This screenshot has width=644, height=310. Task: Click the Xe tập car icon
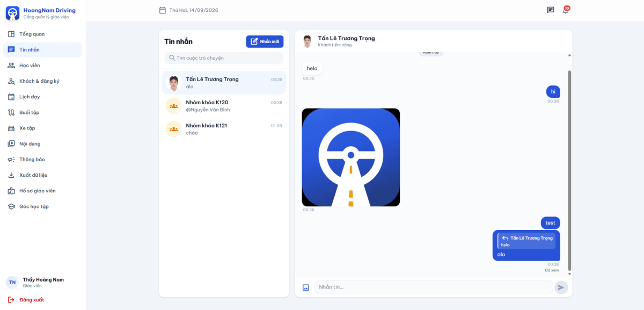[11, 128]
